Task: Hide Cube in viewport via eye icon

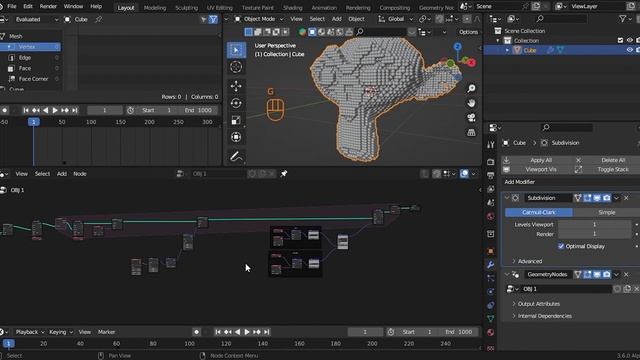Action: (x=630, y=50)
